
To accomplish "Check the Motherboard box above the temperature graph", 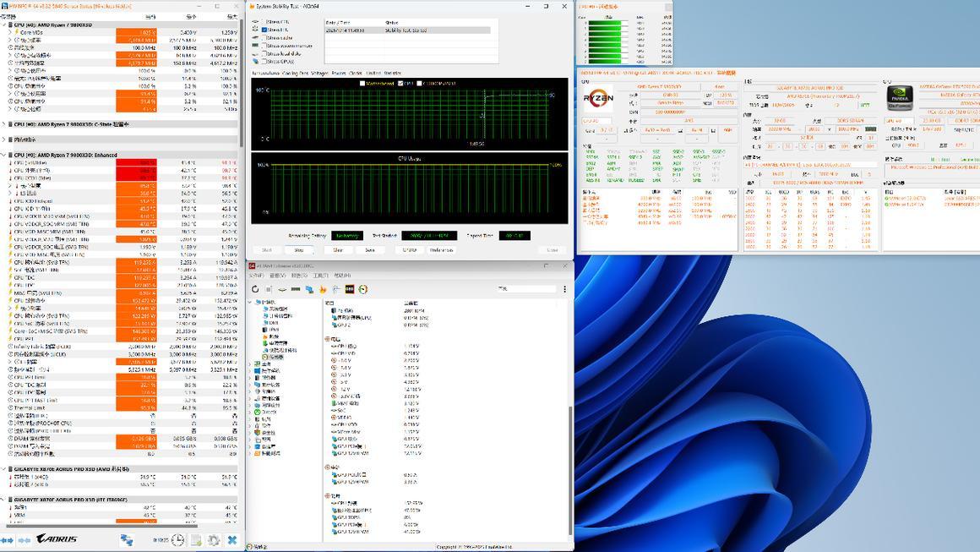I will pyautogui.click(x=362, y=84).
